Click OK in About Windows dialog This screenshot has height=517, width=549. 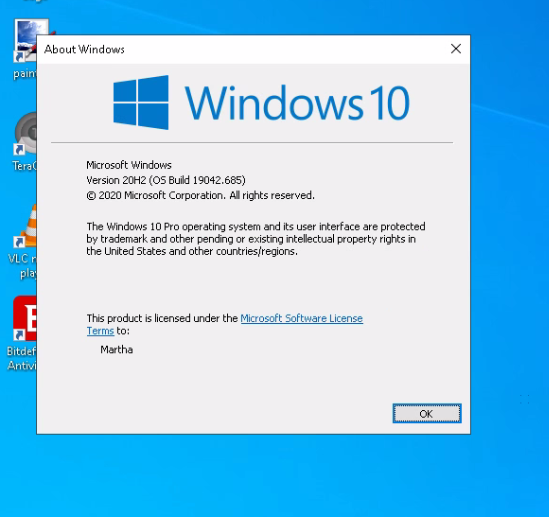tap(427, 413)
